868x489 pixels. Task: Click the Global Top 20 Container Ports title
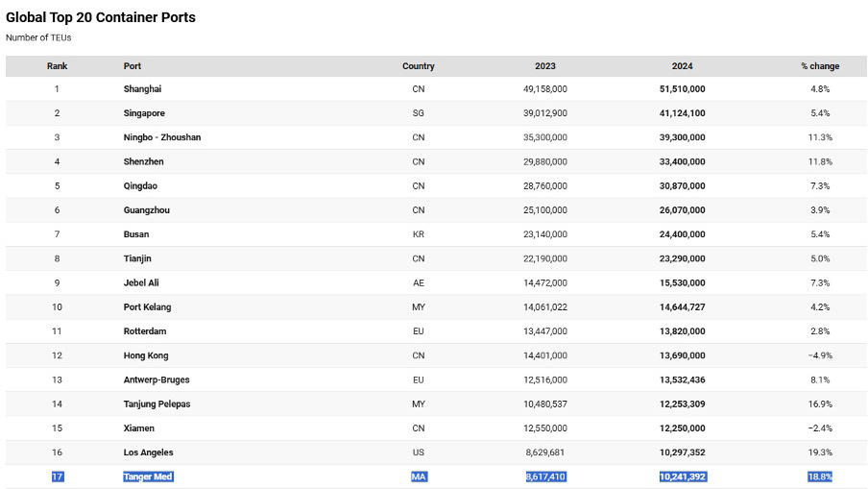click(101, 17)
